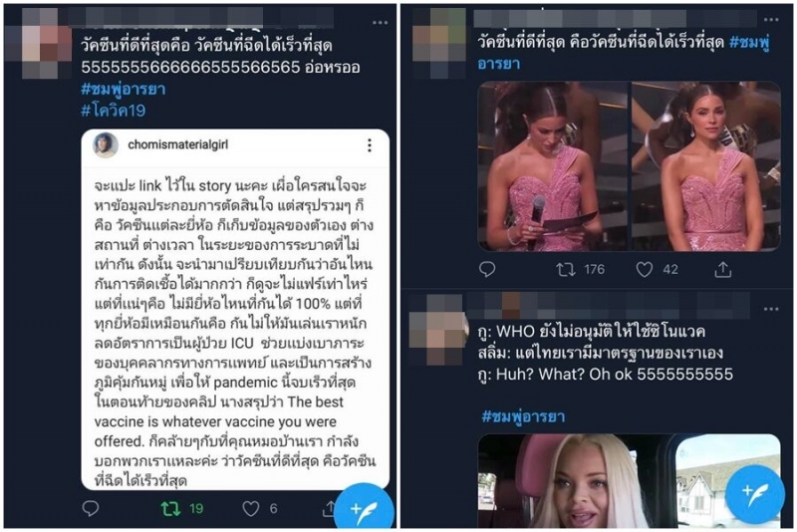Open more options on the WHO Sinovac tweet
This screenshot has width=797, height=532.
click(x=770, y=309)
